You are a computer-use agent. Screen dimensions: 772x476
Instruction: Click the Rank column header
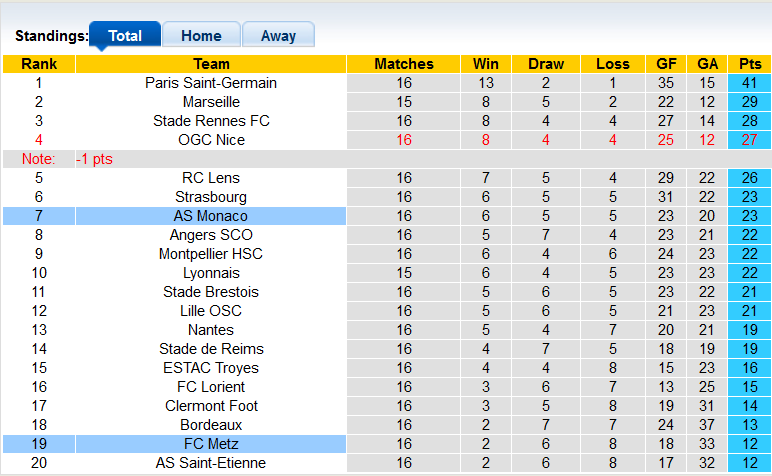pos(39,64)
